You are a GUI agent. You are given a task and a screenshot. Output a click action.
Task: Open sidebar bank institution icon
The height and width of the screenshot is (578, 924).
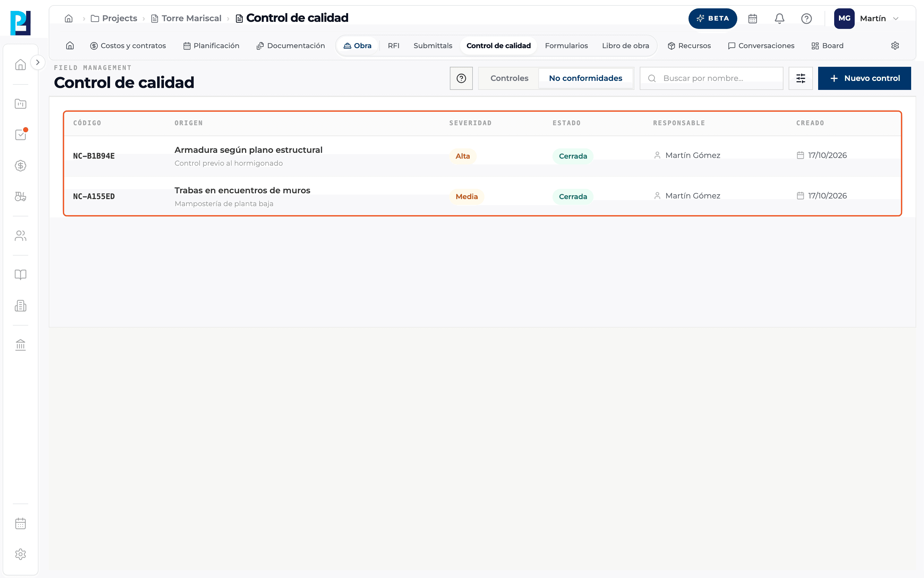point(21,345)
